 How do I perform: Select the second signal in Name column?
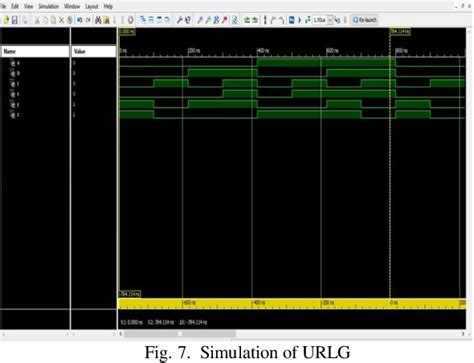[x=15, y=73]
